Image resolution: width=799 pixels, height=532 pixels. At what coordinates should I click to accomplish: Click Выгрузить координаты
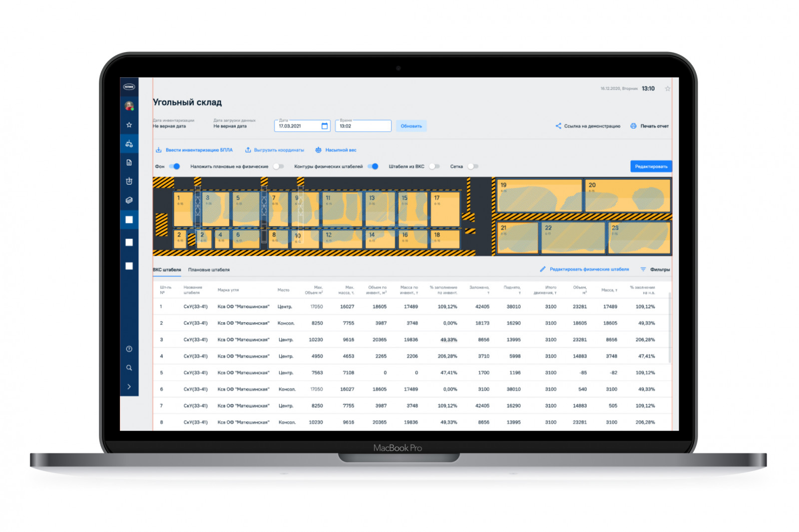click(x=274, y=150)
